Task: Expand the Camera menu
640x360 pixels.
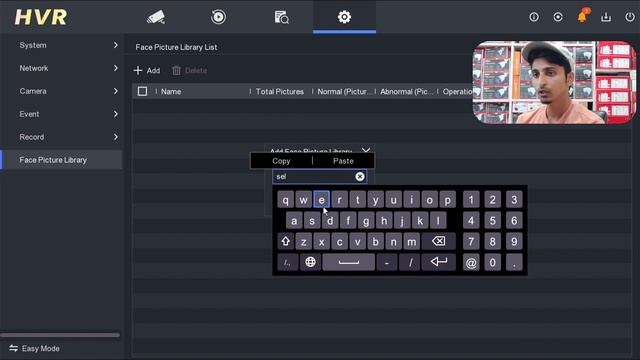Action: (61, 91)
